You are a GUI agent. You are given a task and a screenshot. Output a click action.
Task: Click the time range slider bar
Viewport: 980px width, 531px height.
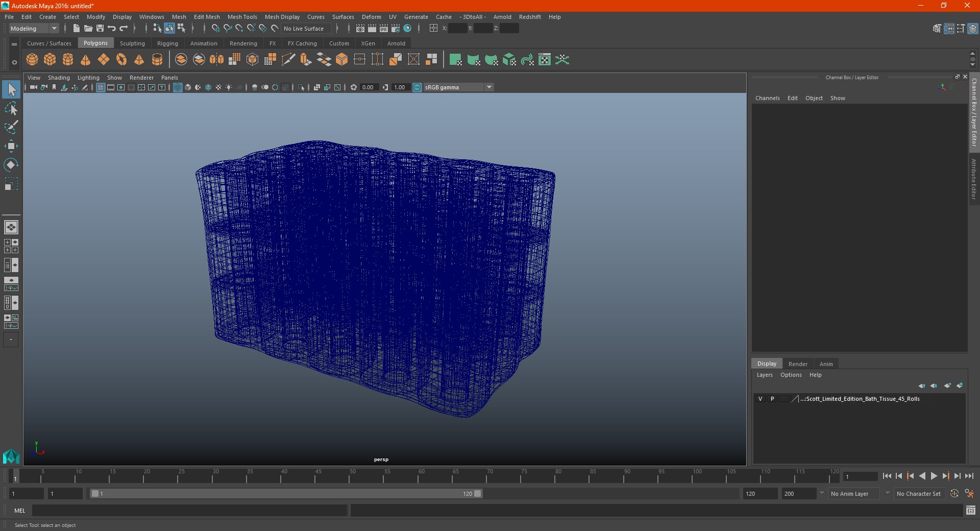tap(286, 494)
